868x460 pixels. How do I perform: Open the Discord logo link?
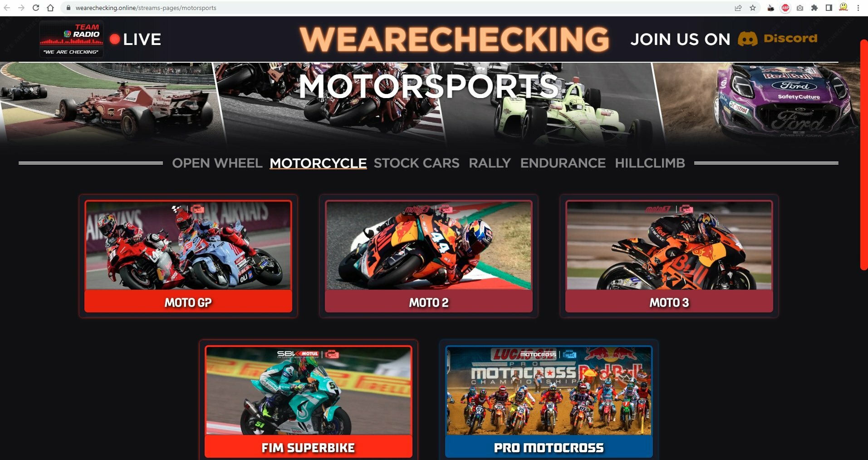[777, 39]
